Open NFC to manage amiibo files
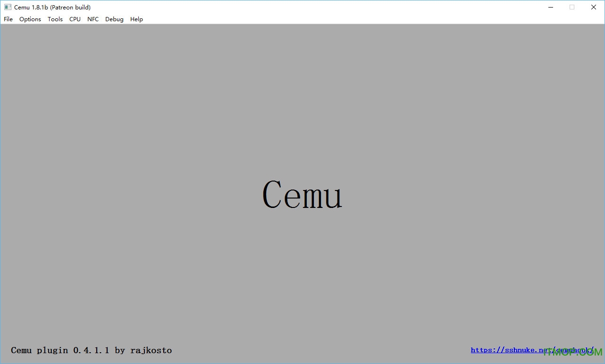The height and width of the screenshot is (364, 605). [92, 19]
